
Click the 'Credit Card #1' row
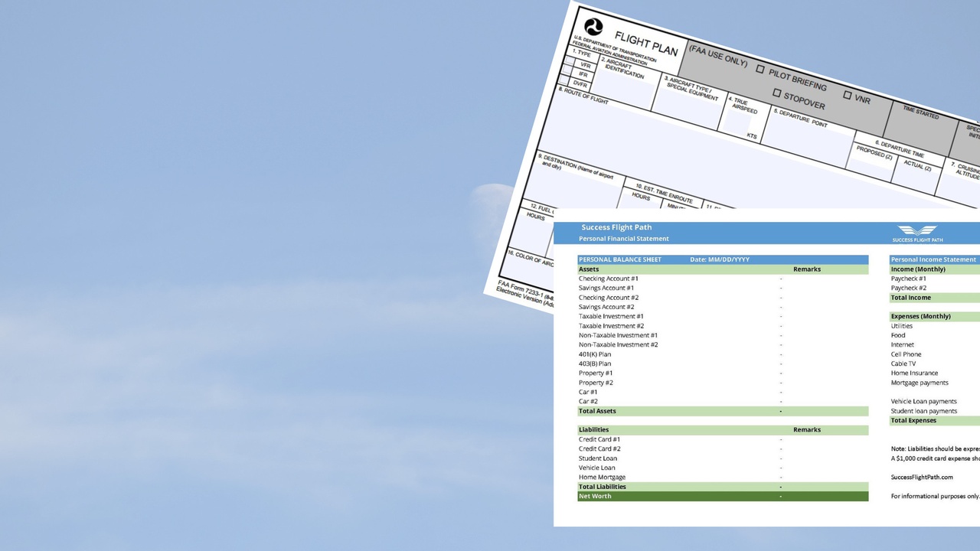coord(723,439)
